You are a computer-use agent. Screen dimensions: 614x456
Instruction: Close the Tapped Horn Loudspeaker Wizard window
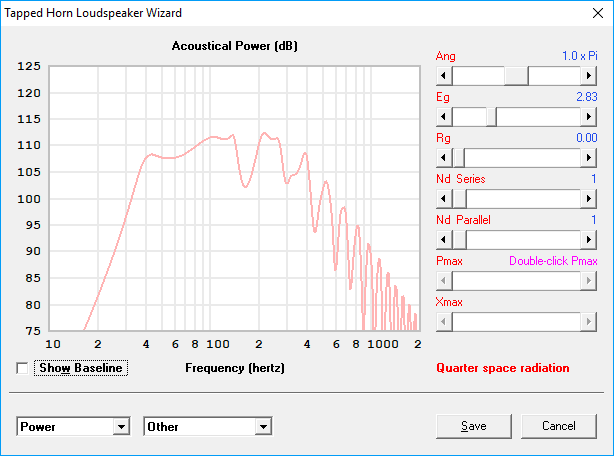point(598,13)
